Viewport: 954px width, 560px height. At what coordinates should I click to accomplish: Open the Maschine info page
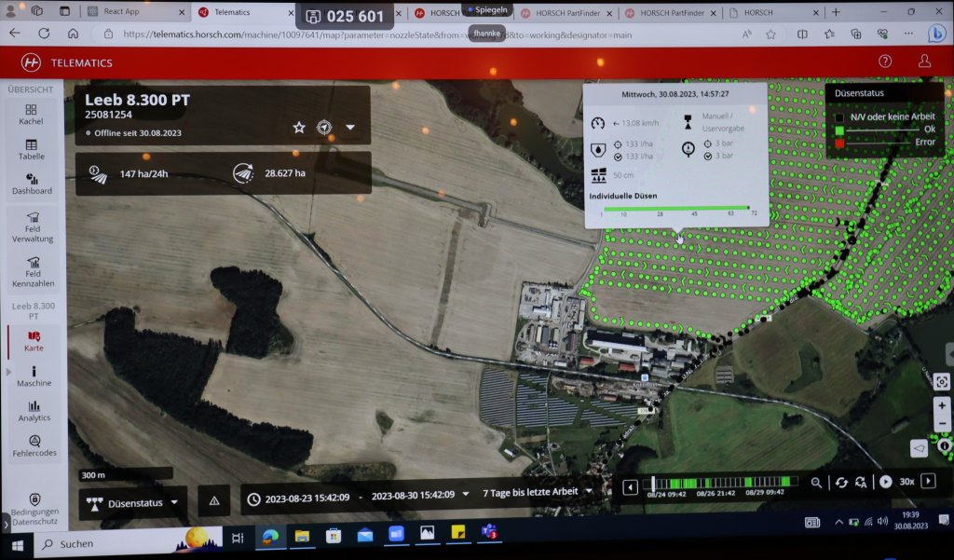(x=34, y=376)
